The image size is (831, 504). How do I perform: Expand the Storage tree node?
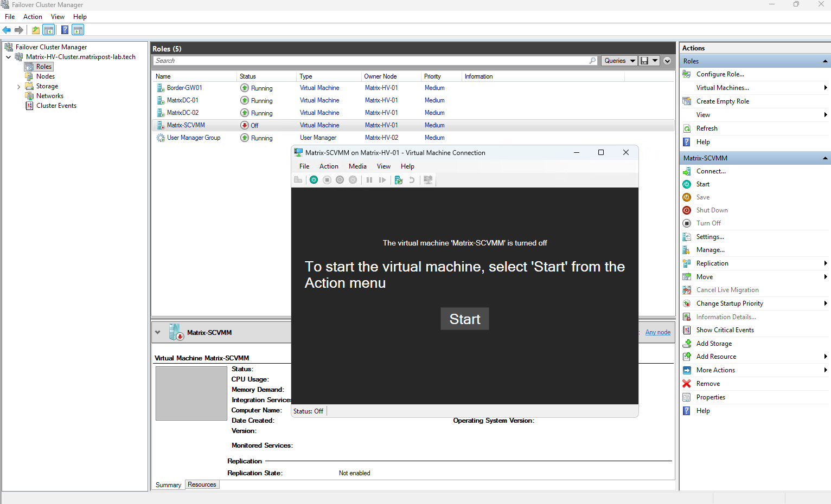click(19, 87)
